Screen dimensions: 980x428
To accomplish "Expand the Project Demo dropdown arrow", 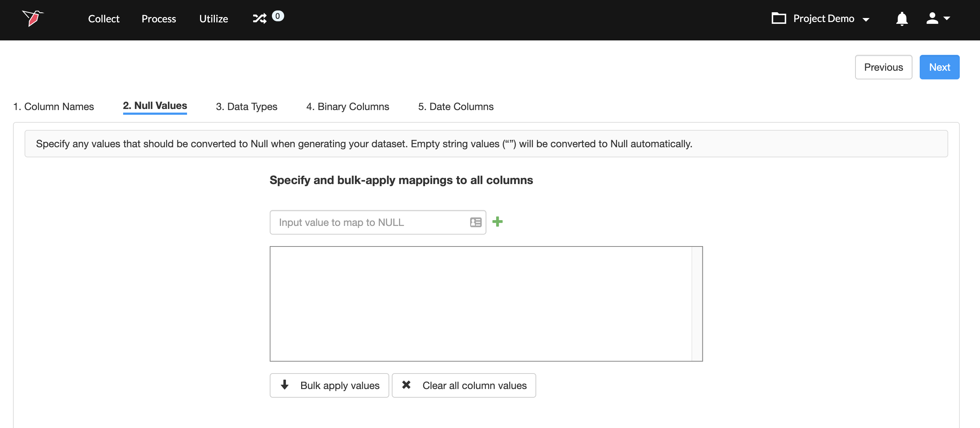I will click(x=866, y=20).
